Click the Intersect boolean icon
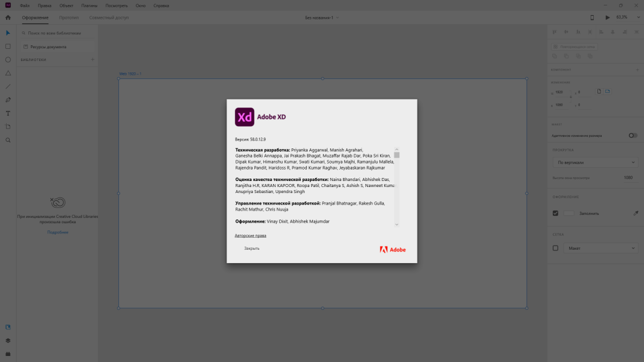The image size is (644, 362). pyautogui.click(x=578, y=56)
